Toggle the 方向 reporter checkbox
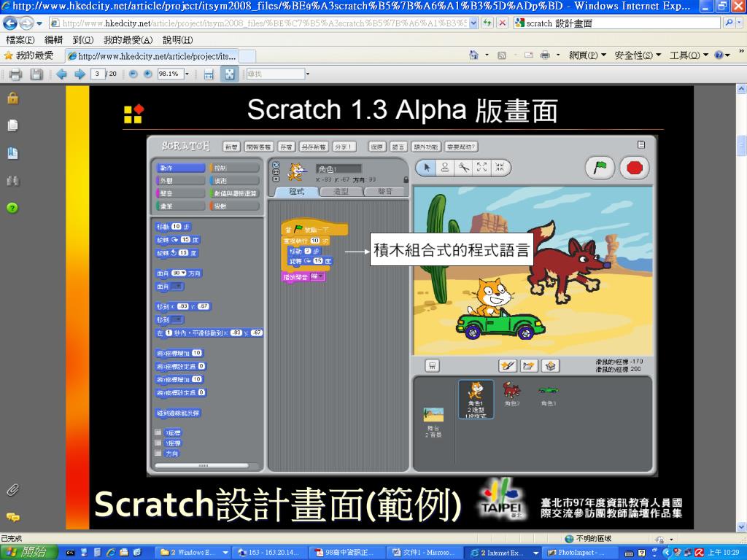Screen dimensions: 747x560 [158, 454]
